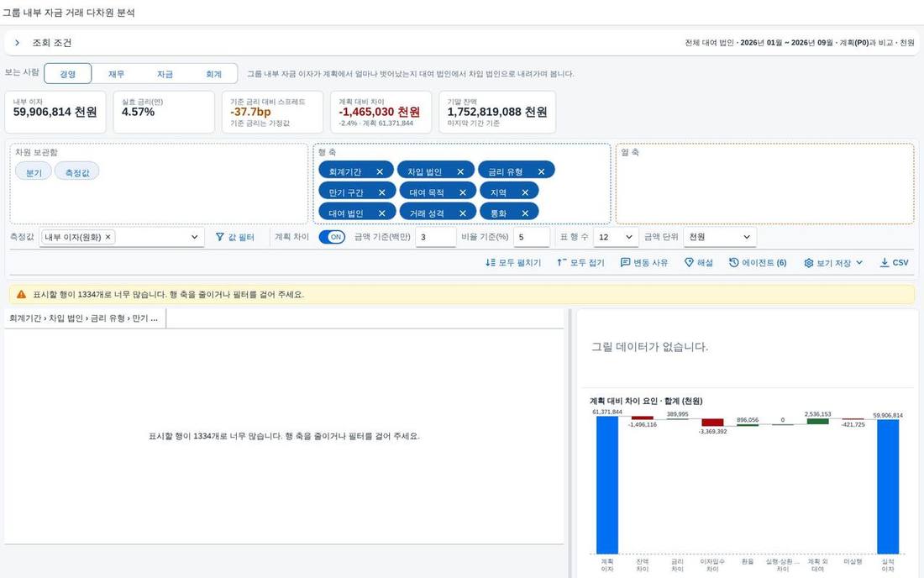Click the 대여 법인 row axis chip label
This screenshot has height=578, width=924.
coord(346,213)
